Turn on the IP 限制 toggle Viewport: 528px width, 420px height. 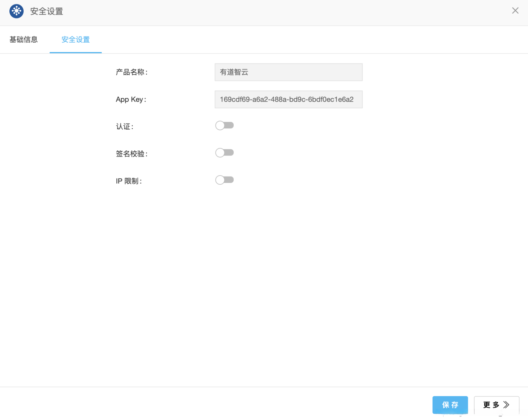225,180
